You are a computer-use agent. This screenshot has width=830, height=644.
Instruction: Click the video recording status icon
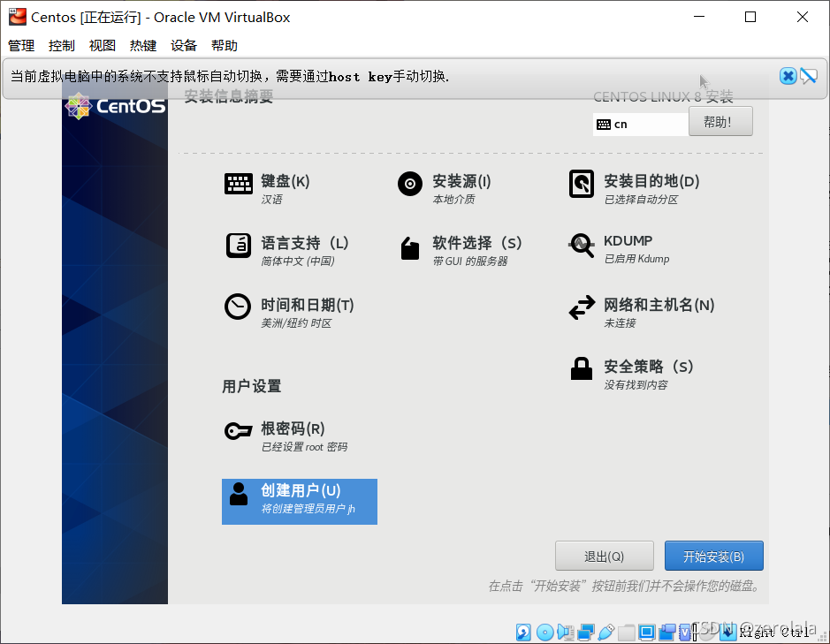pyautogui.click(x=667, y=633)
